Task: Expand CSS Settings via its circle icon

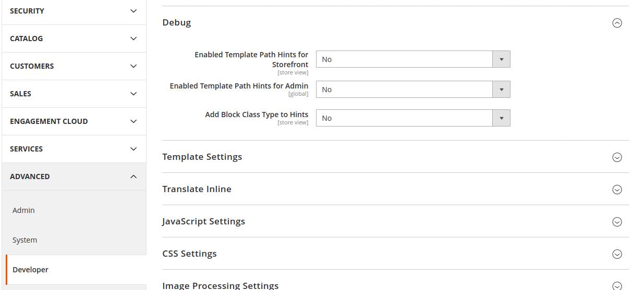Action: click(617, 254)
